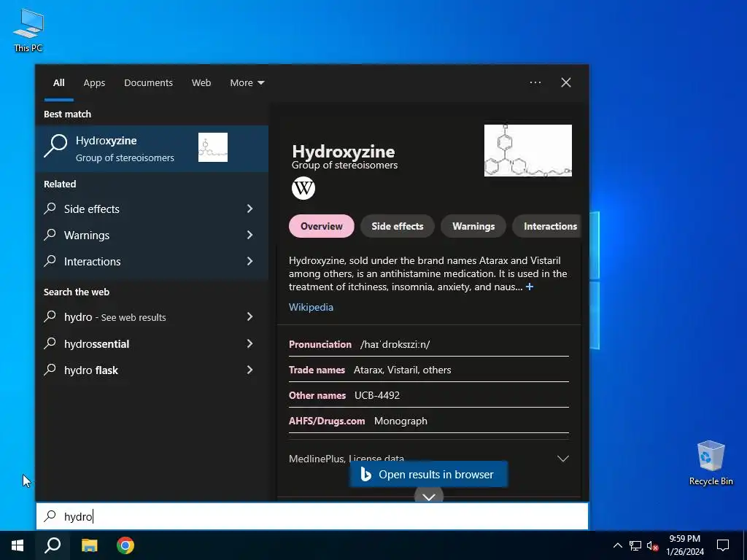Open the This PC desktop icon
This screenshot has width=747, height=560.
pos(28,31)
